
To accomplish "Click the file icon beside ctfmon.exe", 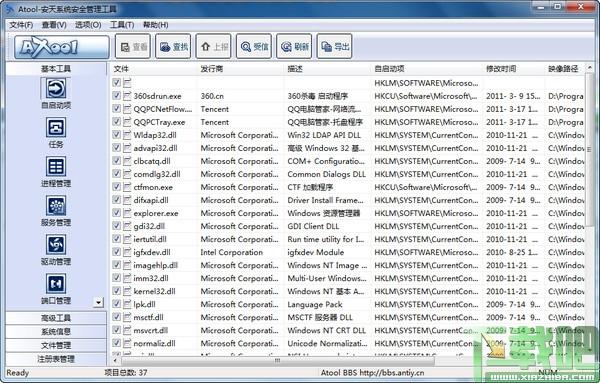I will [127, 187].
